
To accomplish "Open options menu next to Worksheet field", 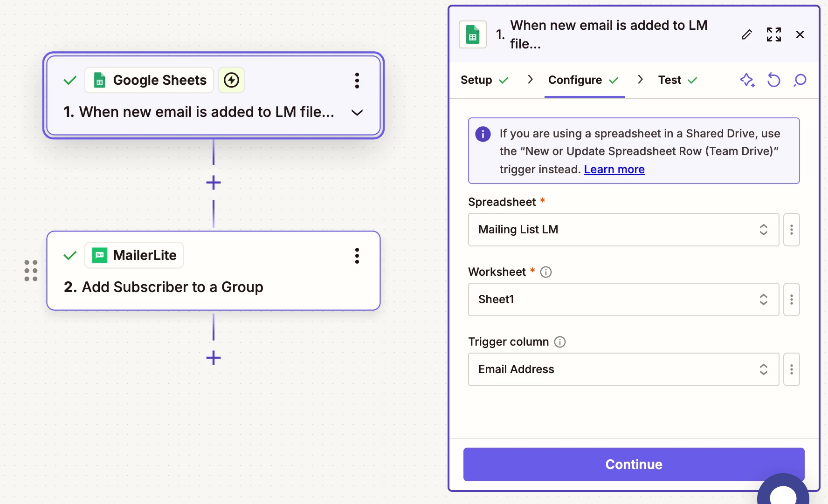I will (792, 300).
